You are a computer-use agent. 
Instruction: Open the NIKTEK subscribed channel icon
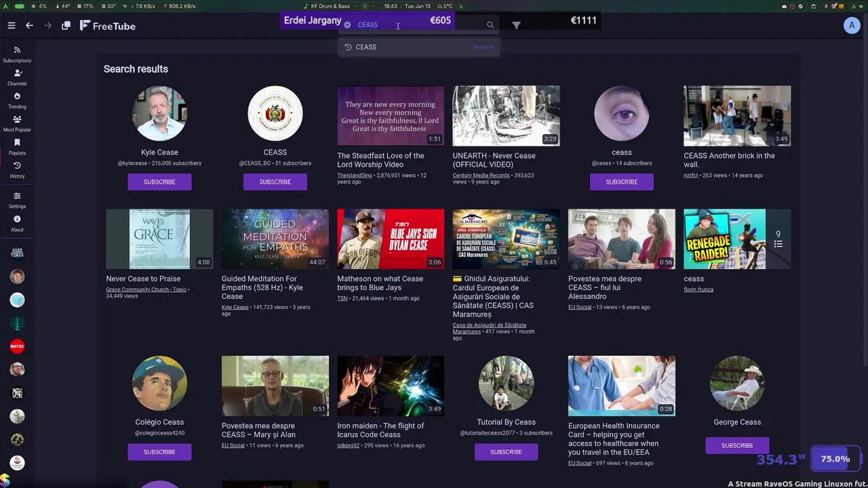pyautogui.click(x=18, y=346)
